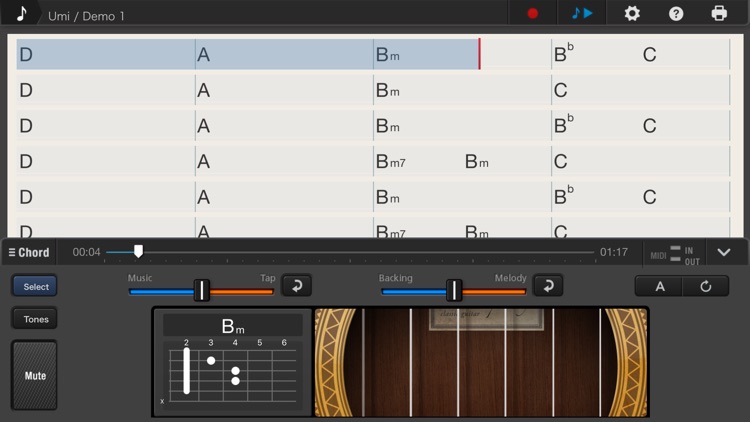The height and width of the screenshot is (422, 750).
Task: Open help with the question mark icon
Action: (676, 13)
